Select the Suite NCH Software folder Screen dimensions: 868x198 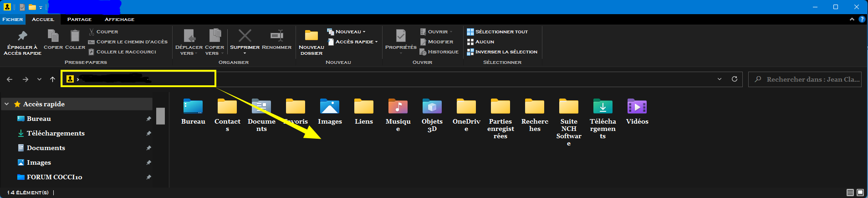569,122
